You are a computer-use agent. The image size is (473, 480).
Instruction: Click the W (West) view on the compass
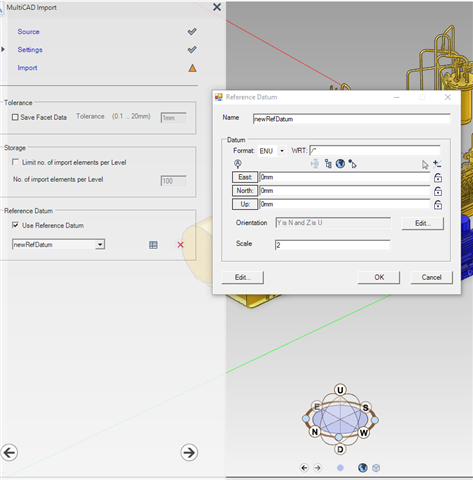click(x=364, y=433)
